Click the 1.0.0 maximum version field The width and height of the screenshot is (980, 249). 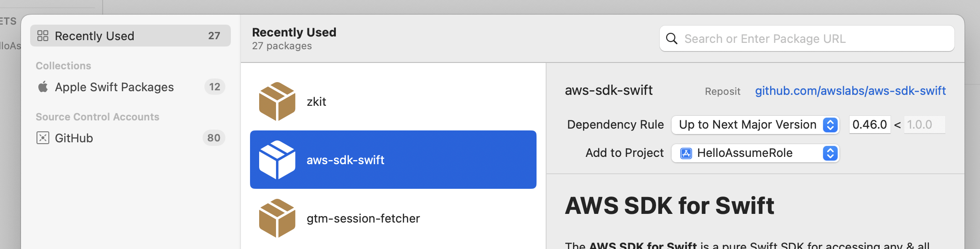click(x=923, y=124)
